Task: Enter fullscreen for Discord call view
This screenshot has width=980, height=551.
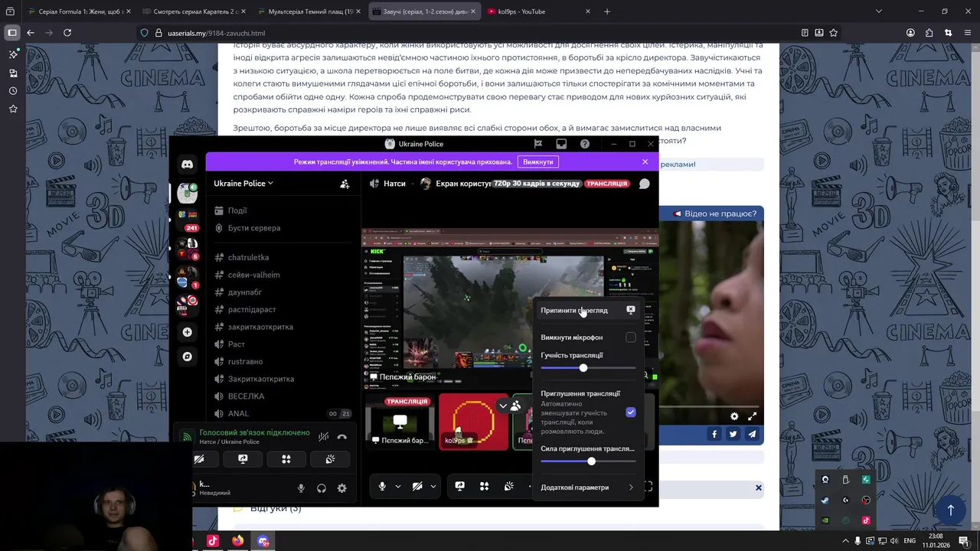Action: [648, 486]
